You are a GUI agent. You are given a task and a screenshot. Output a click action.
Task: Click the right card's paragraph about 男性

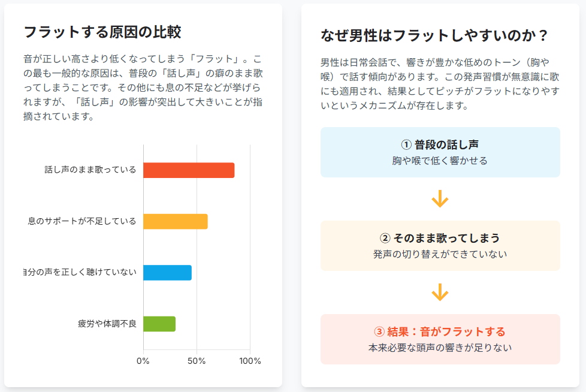[x=440, y=84]
